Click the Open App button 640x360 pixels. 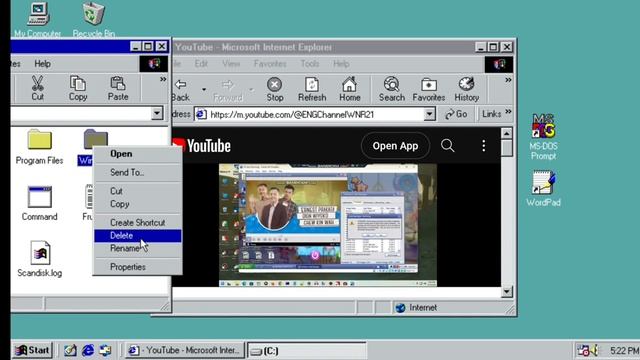pyautogui.click(x=395, y=146)
